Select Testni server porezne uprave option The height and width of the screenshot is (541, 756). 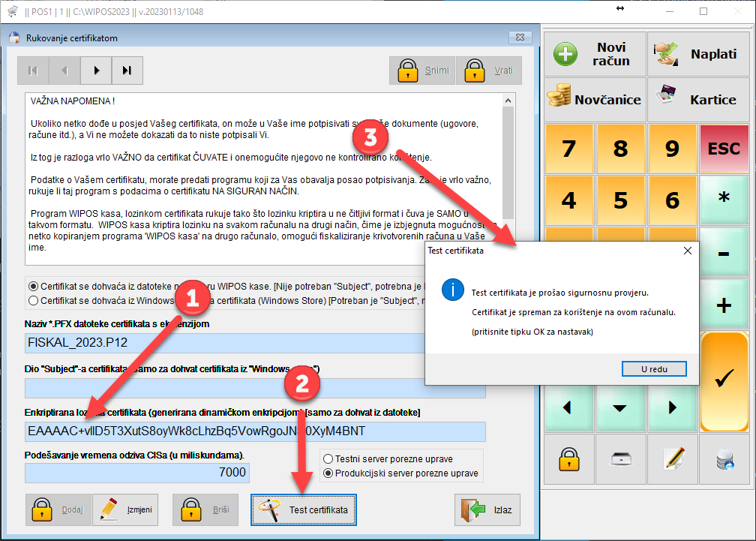click(328, 458)
